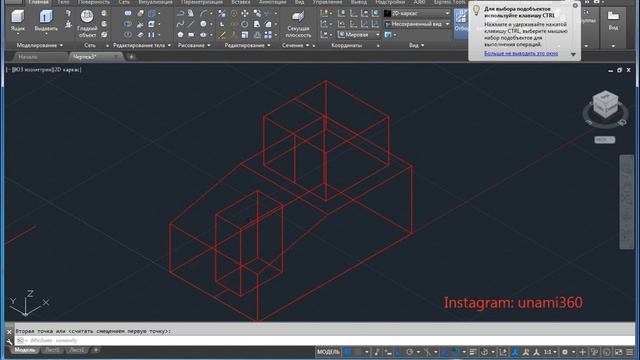
Task: Click the command line customize wrench icon
Action: tap(9, 341)
